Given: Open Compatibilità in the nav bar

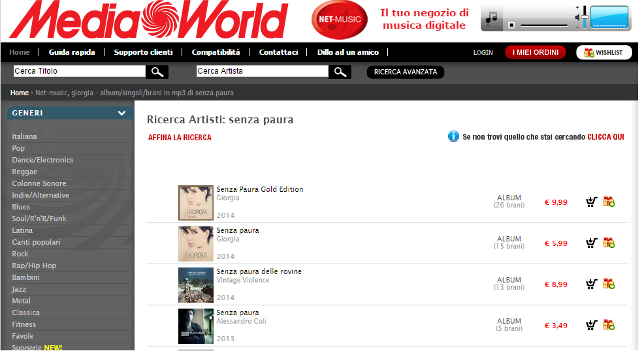Looking at the screenshot, I should coord(216,52).
